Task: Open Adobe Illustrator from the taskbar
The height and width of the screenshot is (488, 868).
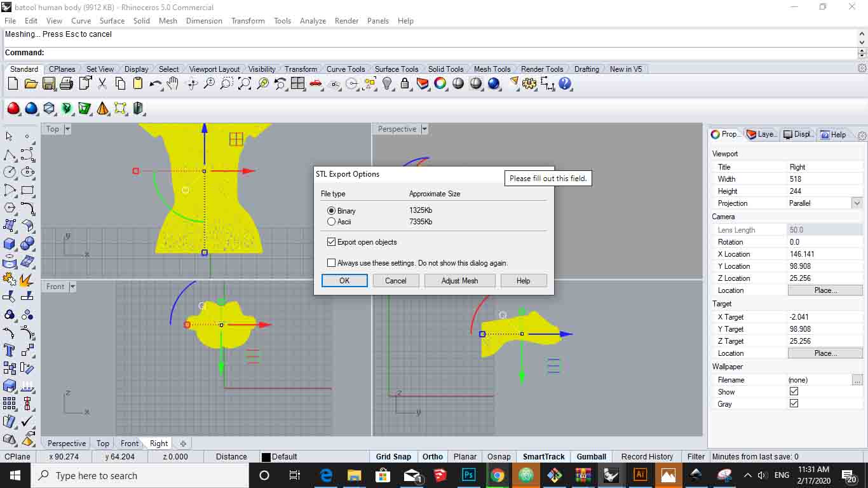Action: [x=640, y=475]
